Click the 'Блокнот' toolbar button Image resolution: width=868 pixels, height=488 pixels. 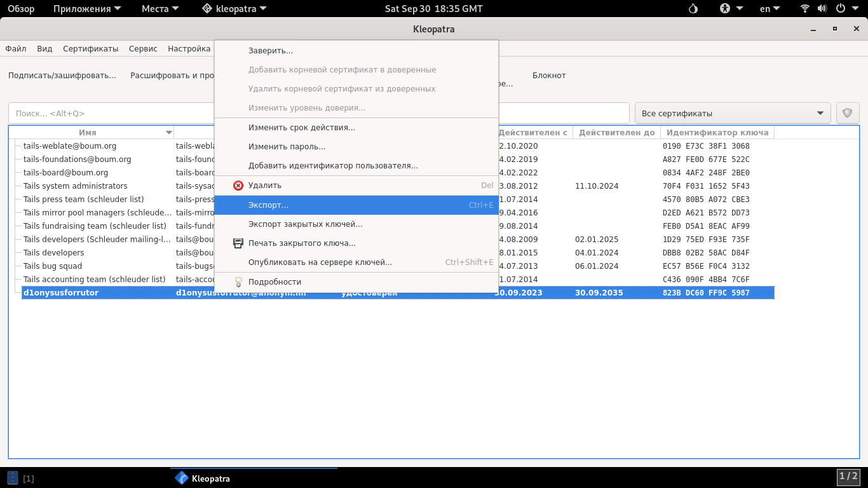tap(549, 76)
